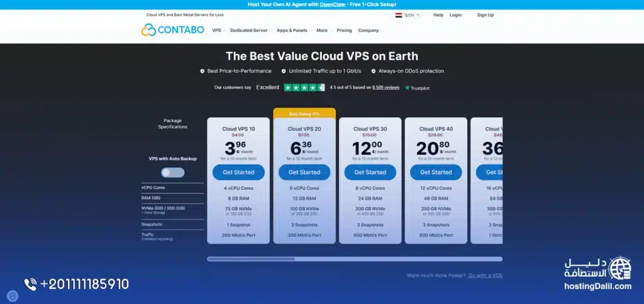Click the horizontal plans scrollbar thumb
644x304 pixels.
click(251, 259)
